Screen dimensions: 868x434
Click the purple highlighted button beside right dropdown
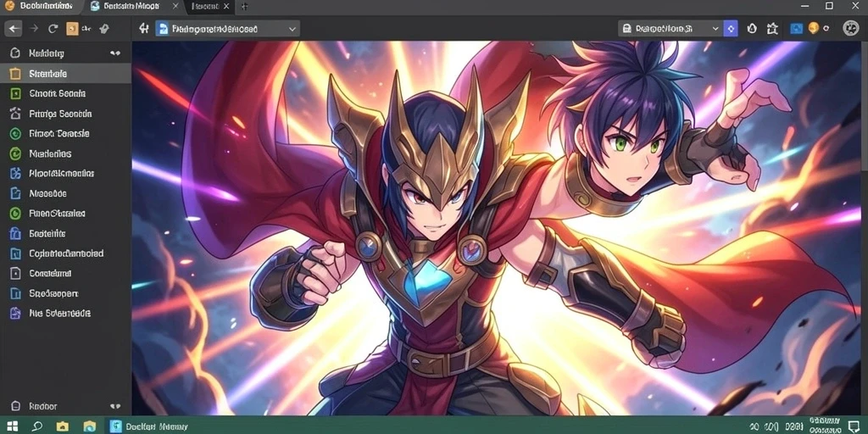(x=731, y=29)
